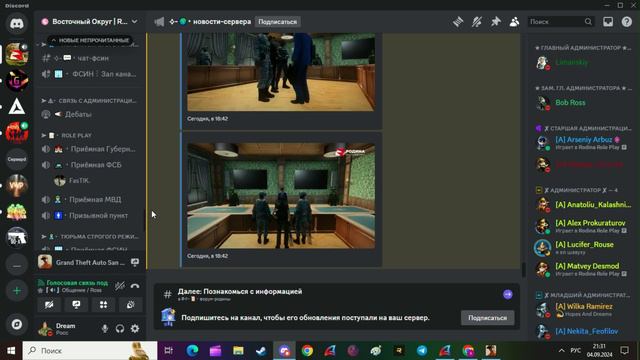Join Приёмная МВД voice channel
Viewport: 640px width, 360px height.
coord(90,199)
